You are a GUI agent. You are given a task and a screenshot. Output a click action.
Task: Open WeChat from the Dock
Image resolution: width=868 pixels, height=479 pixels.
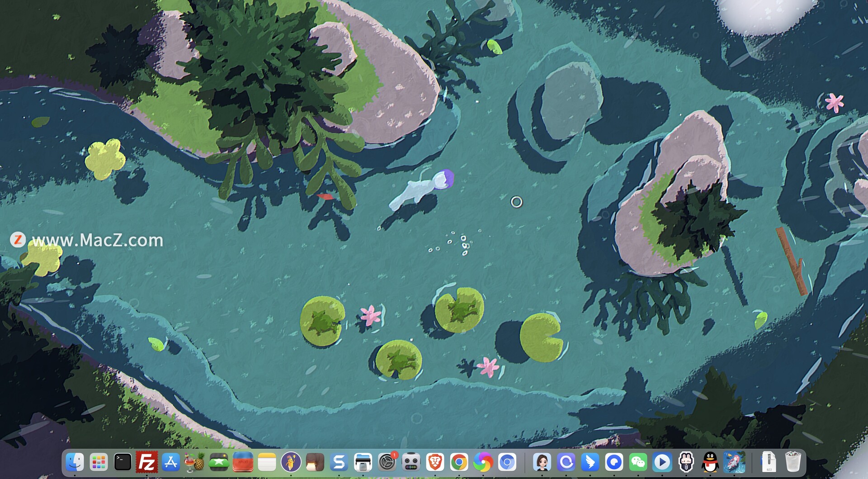point(638,462)
